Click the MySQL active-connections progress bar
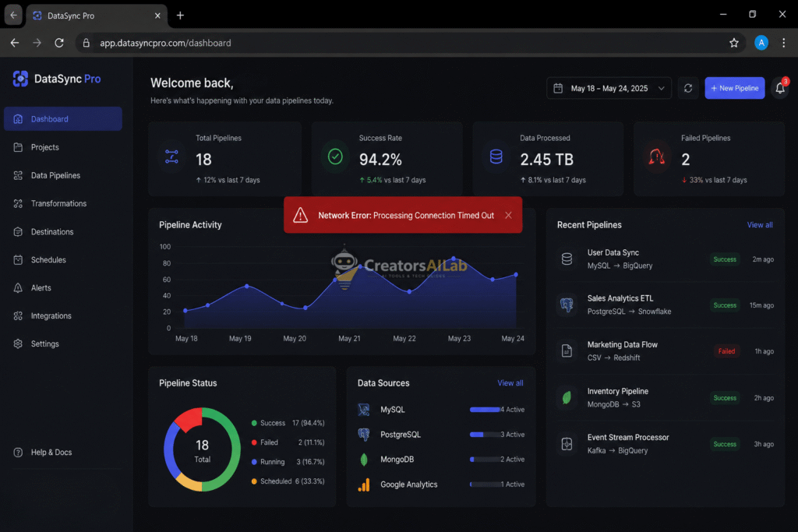This screenshot has width=798, height=532. click(x=485, y=410)
